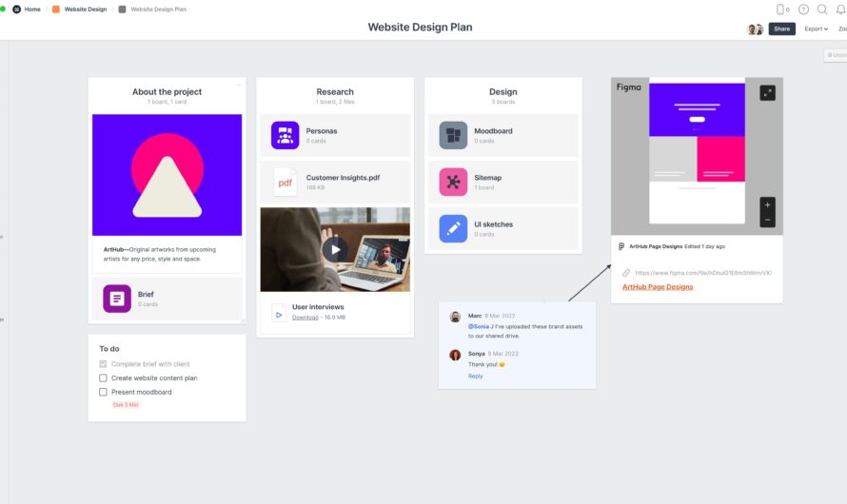847x504 pixels.
Task: Open the Sitemap board icon
Action: (453, 182)
